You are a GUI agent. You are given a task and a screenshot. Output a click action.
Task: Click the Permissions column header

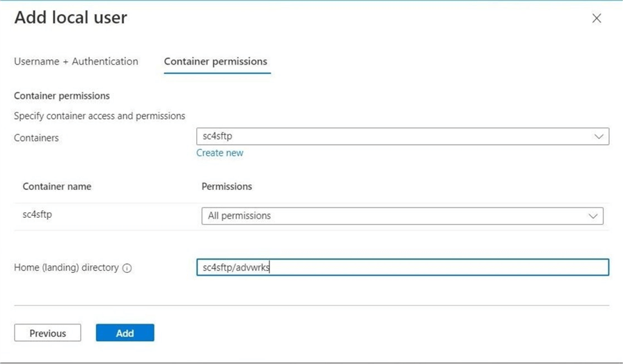(x=227, y=187)
